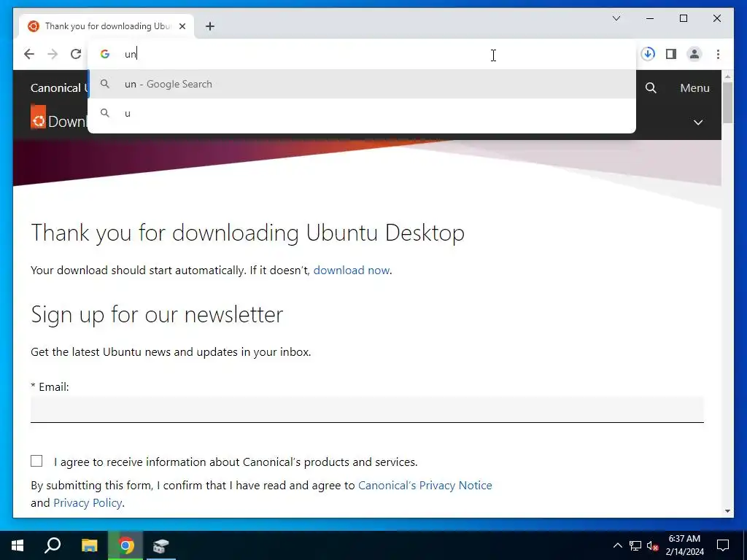Reload the page with the refresh icon
This screenshot has height=560, width=747.
coord(76,54)
